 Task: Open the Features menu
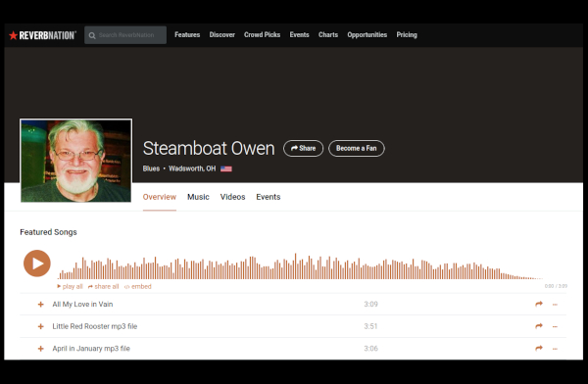(x=187, y=35)
